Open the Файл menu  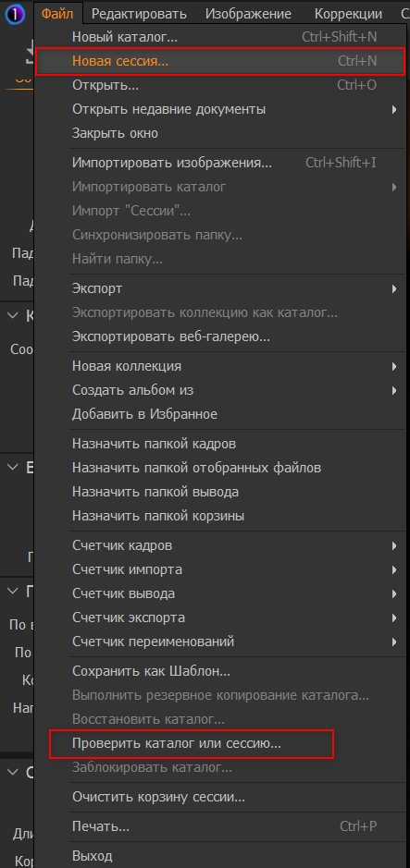[57, 13]
